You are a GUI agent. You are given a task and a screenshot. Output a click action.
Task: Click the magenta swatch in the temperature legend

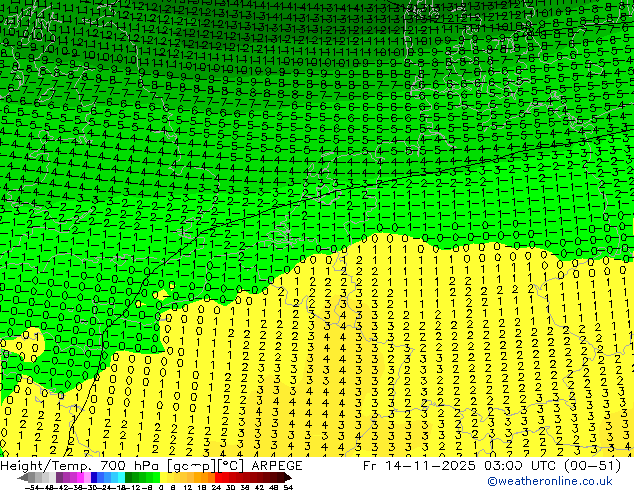(x=80, y=478)
